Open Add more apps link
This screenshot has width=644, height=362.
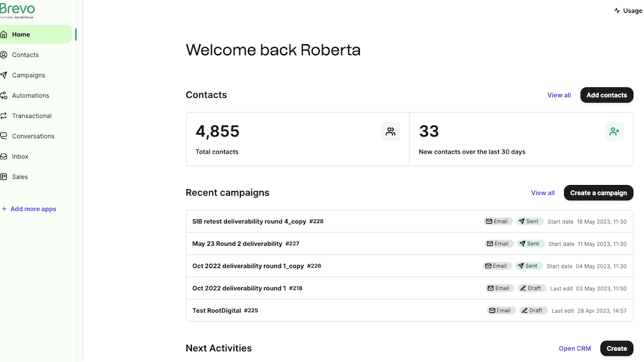coord(33,209)
